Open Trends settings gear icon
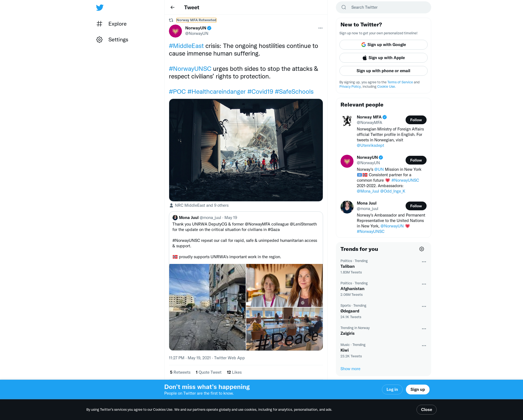The width and height of the screenshot is (523, 420). pos(422,249)
